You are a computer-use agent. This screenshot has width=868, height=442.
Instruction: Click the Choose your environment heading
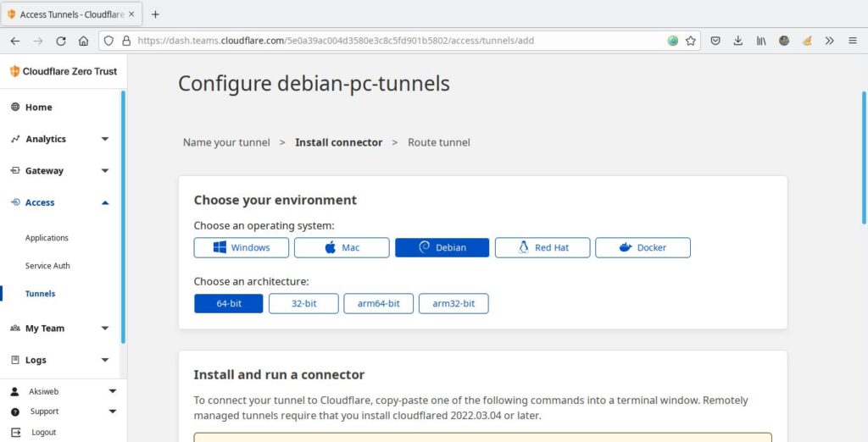click(275, 201)
